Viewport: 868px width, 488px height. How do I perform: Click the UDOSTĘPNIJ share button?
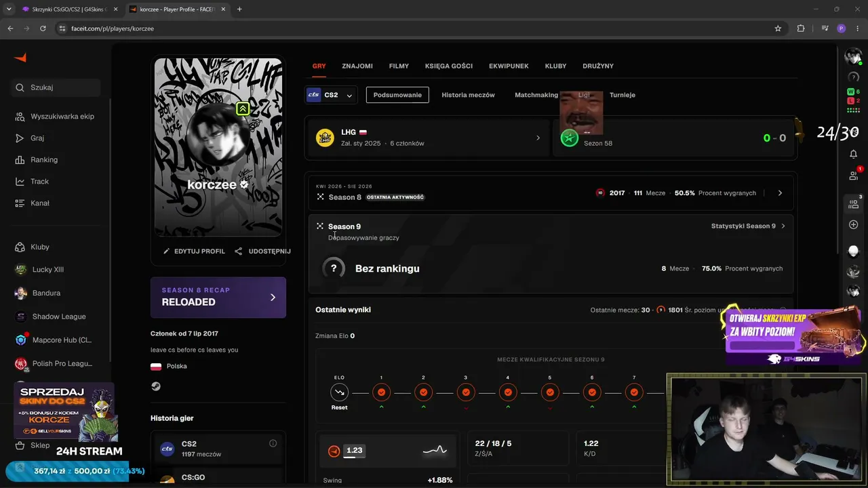pyautogui.click(x=262, y=251)
